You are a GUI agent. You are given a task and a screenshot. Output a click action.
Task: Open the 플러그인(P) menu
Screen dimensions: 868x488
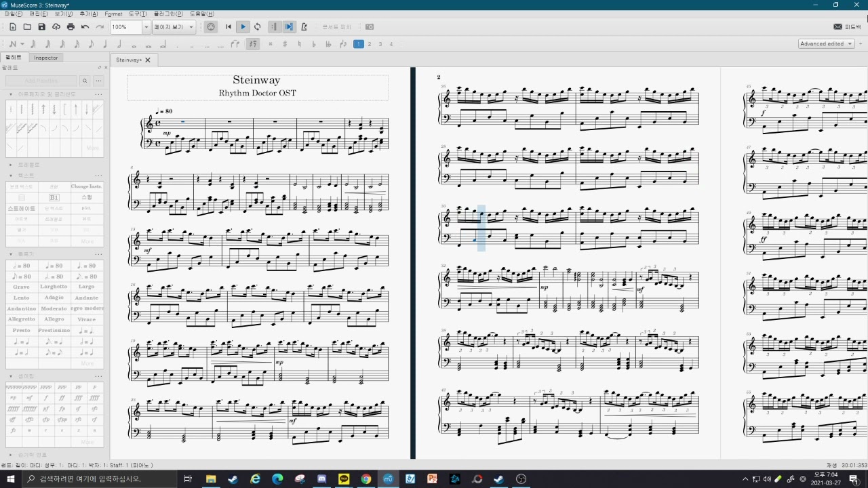(x=168, y=14)
